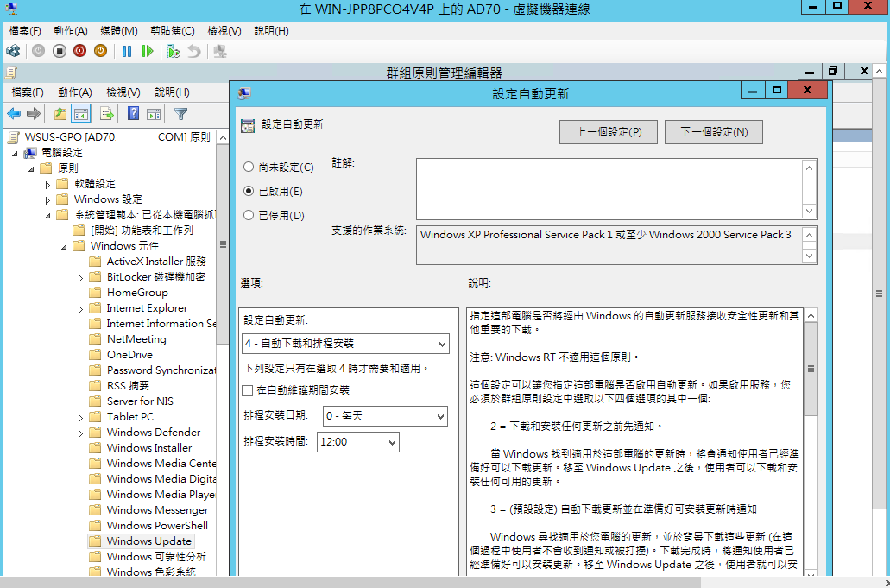Open the 設定自動更新 option dropdown
This screenshot has width=890, height=588.
click(x=345, y=344)
